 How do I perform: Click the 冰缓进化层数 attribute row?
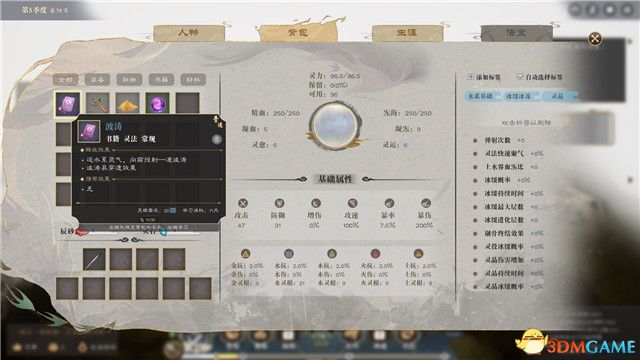[506, 220]
